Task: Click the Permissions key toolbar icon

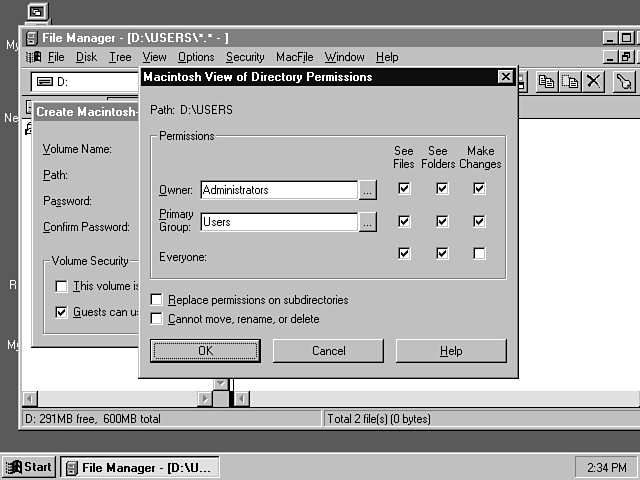Action: (624, 82)
